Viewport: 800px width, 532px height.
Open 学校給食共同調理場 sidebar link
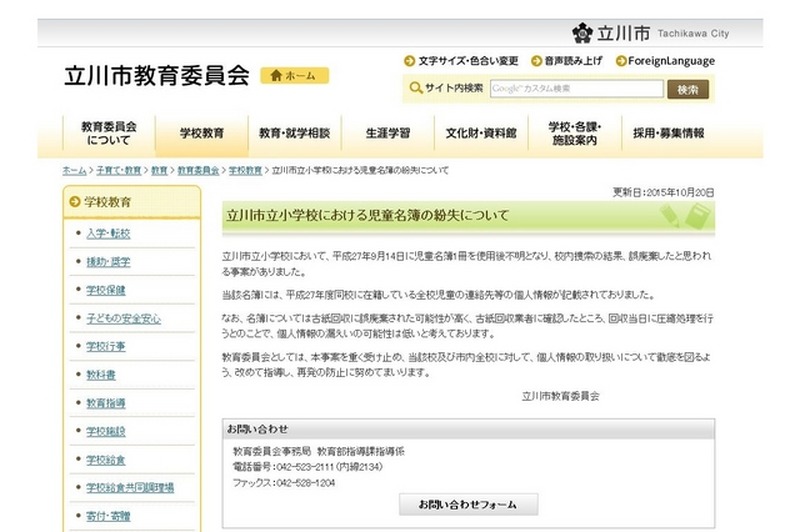pos(129,488)
